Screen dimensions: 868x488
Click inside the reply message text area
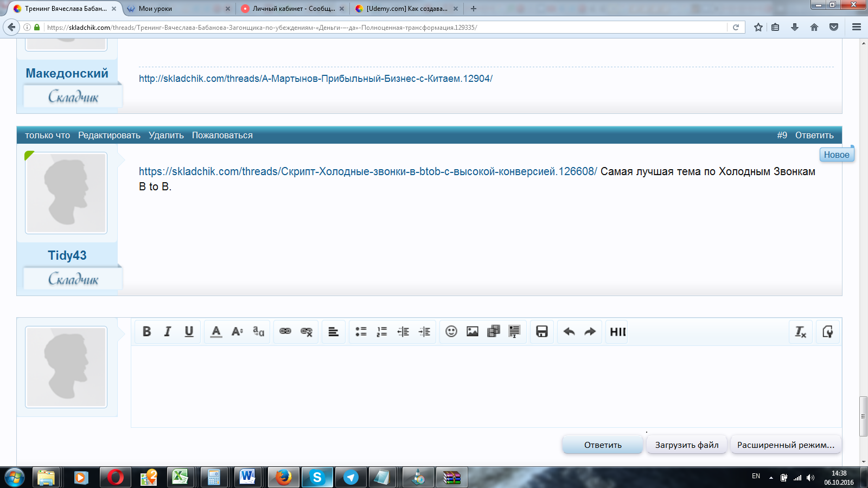(x=486, y=386)
